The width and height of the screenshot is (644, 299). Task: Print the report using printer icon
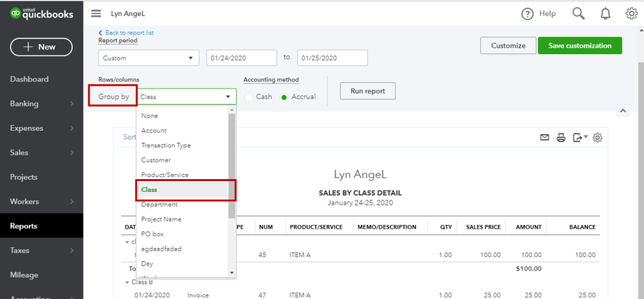(x=561, y=138)
